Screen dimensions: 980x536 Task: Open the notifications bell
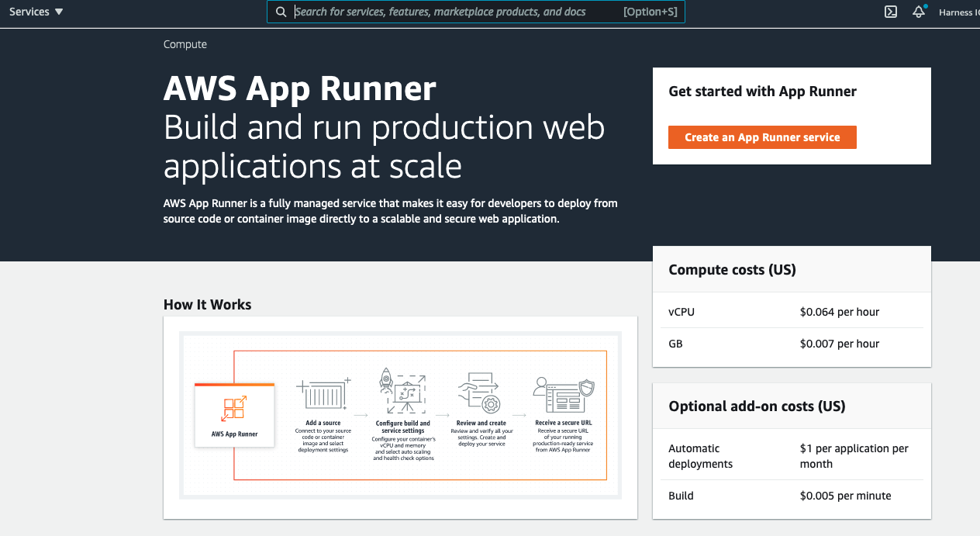pyautogui.click(x=919, y=12)
